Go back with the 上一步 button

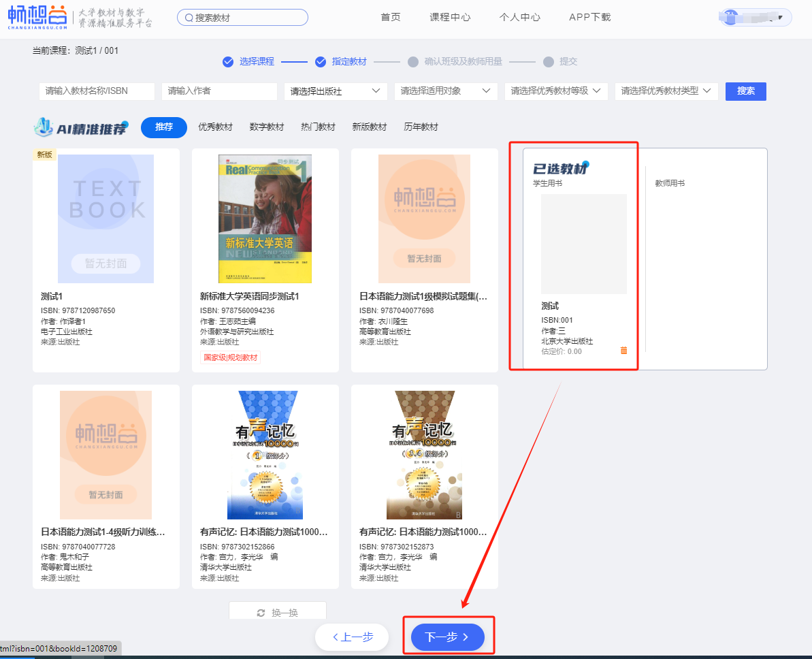tap(352, 637)
